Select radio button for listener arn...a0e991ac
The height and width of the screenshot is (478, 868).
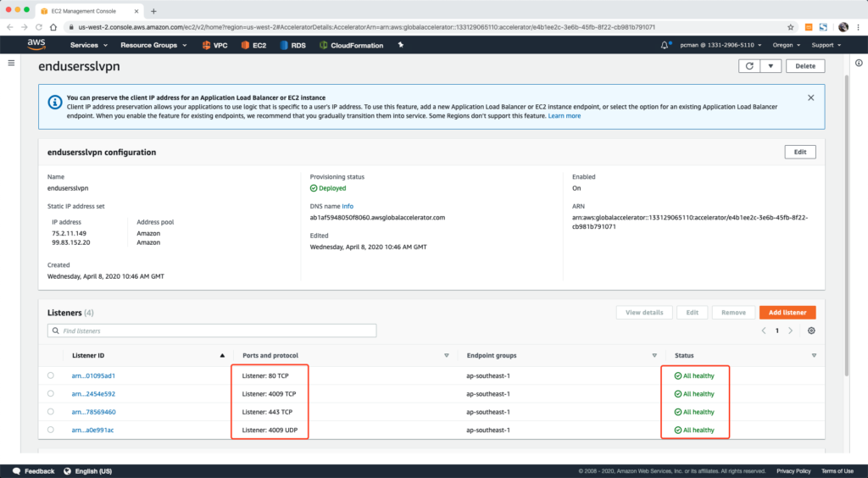click(x=51, y=431)
